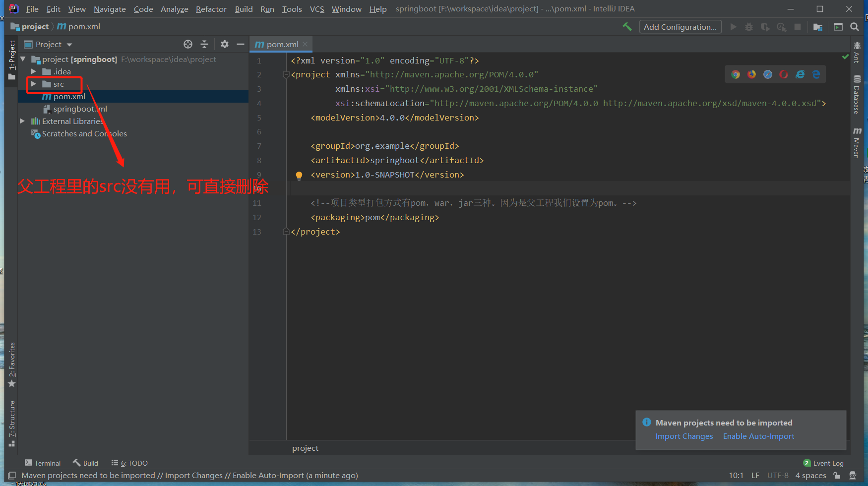Image resolution: width=868 pixels, height=486 pixels.
Task: Click the inspections profile icon in status bar
Action: tap(853, 476)
